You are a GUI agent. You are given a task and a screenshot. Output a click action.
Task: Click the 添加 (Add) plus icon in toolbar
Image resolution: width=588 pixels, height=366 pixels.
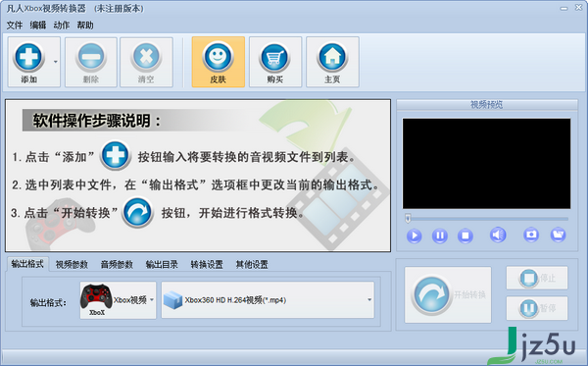[28, 58]
